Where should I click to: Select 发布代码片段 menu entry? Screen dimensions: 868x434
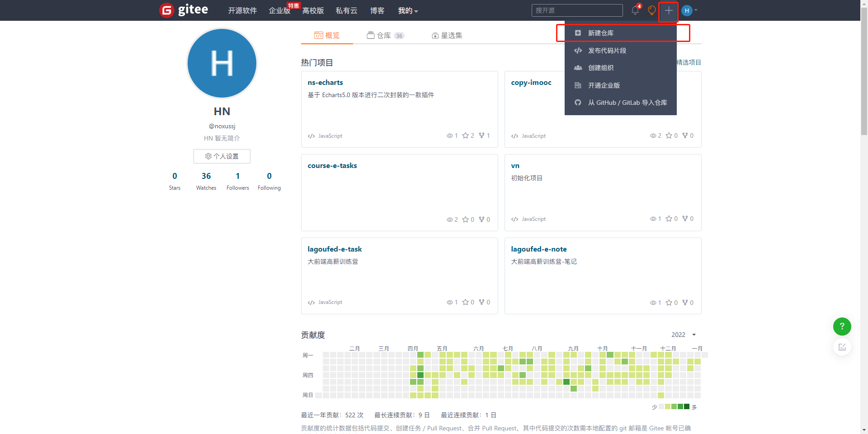[x=621, y=51]
